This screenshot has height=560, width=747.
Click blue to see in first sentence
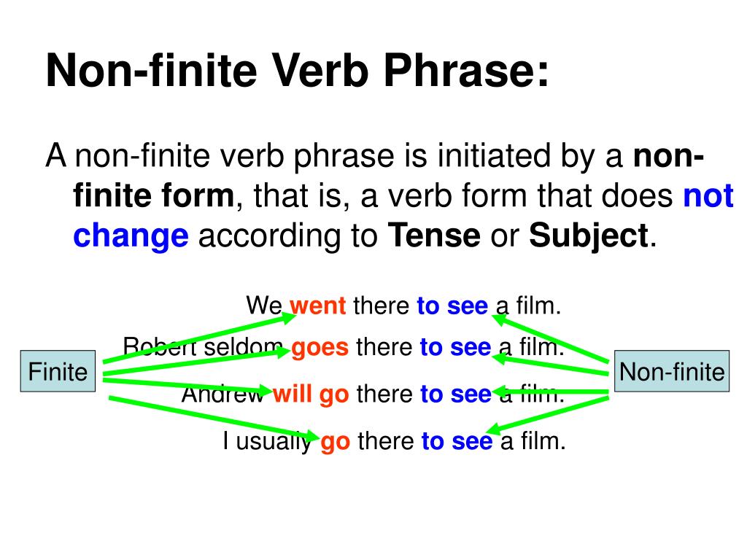click(452, 306)
